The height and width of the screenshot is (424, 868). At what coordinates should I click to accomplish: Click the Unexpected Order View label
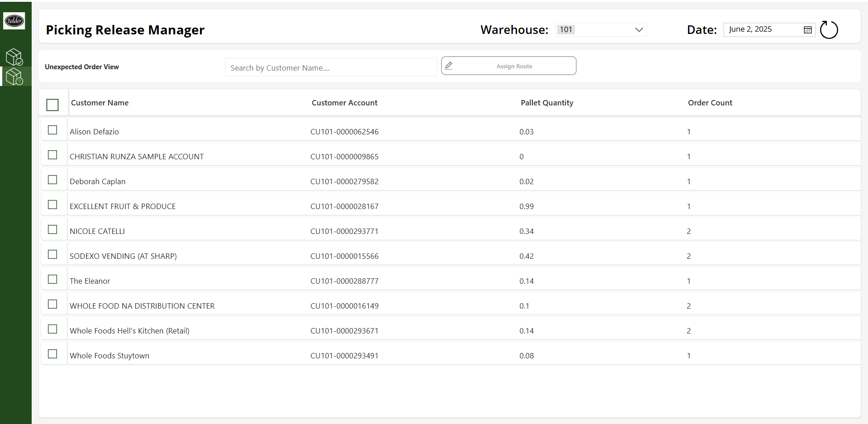(x=82, y=67)
